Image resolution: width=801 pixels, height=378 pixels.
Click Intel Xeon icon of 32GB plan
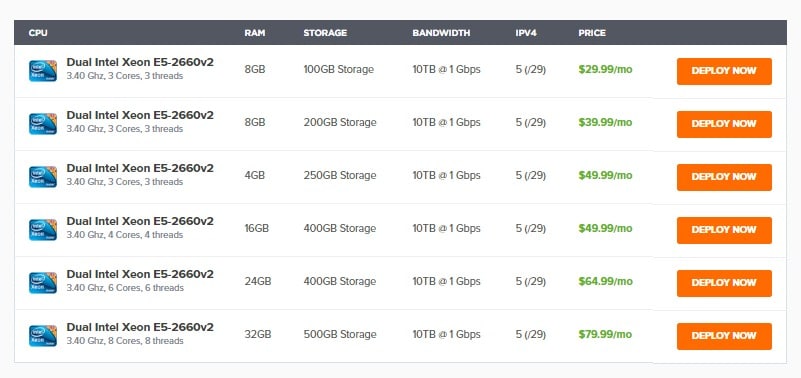click(x=43, y=336)
